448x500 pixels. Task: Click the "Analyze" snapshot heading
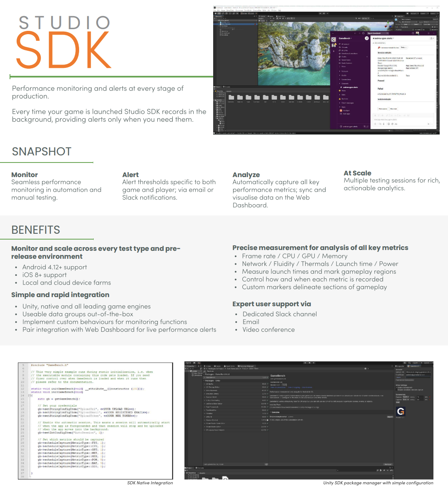[246, 175]
